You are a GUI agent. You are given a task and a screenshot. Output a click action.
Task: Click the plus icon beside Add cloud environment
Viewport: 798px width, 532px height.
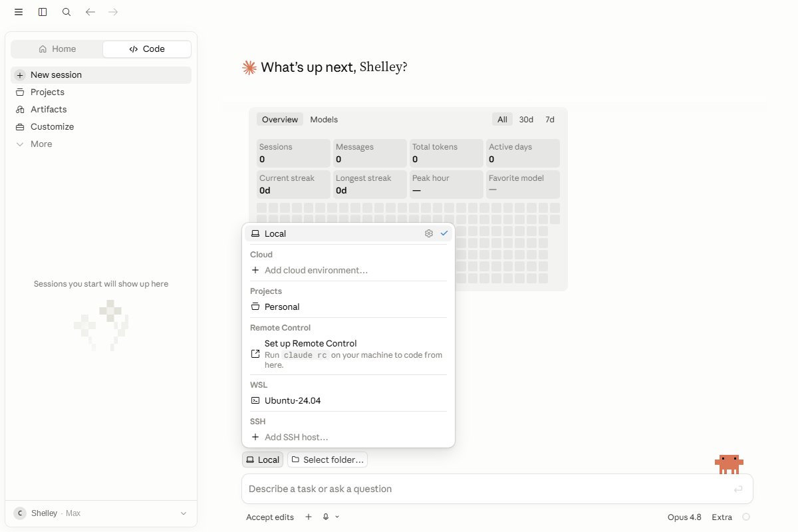255,271
